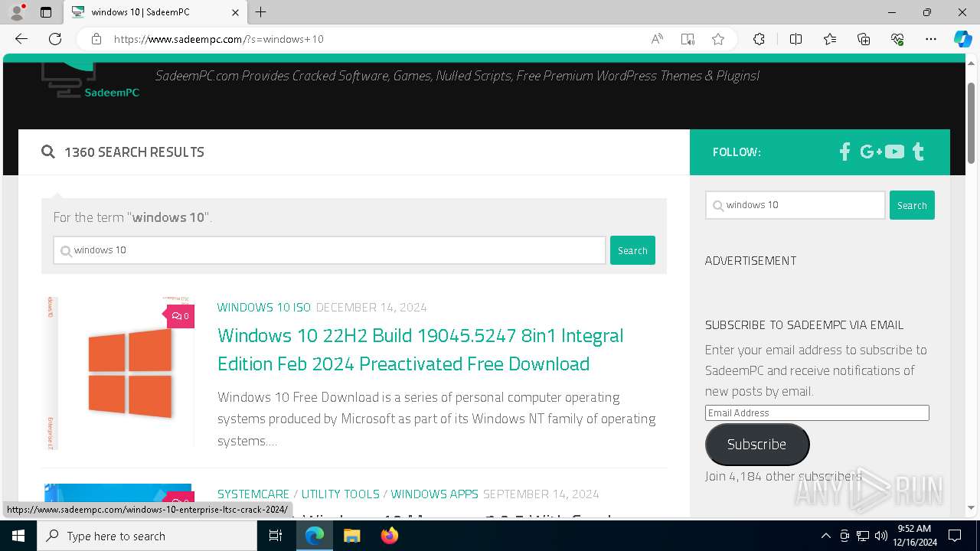Close the 'windows 10 | SadeemPC' tab

click(235, 12)
